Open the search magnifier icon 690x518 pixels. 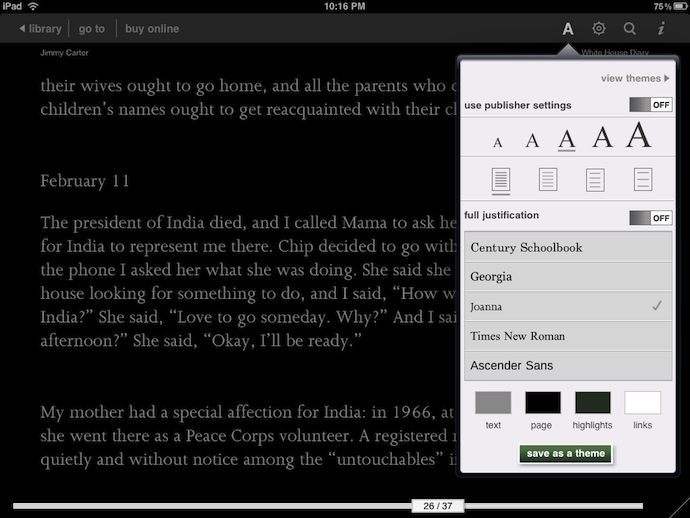click(630, 29)
